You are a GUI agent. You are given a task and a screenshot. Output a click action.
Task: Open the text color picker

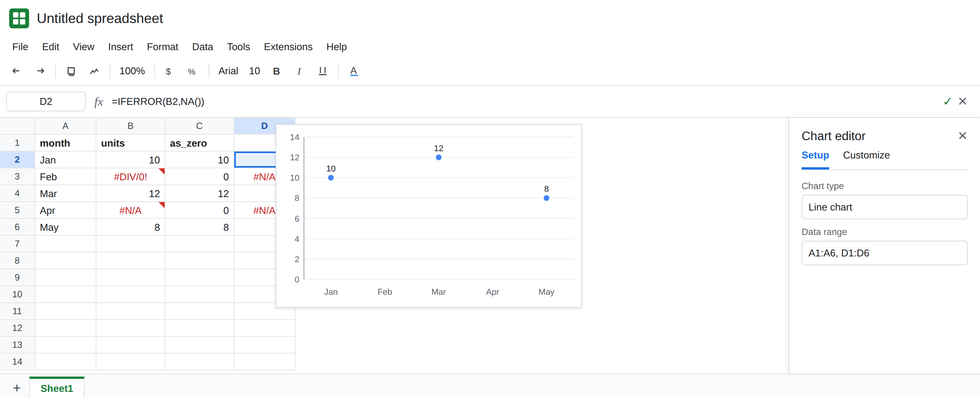(354, 71)
